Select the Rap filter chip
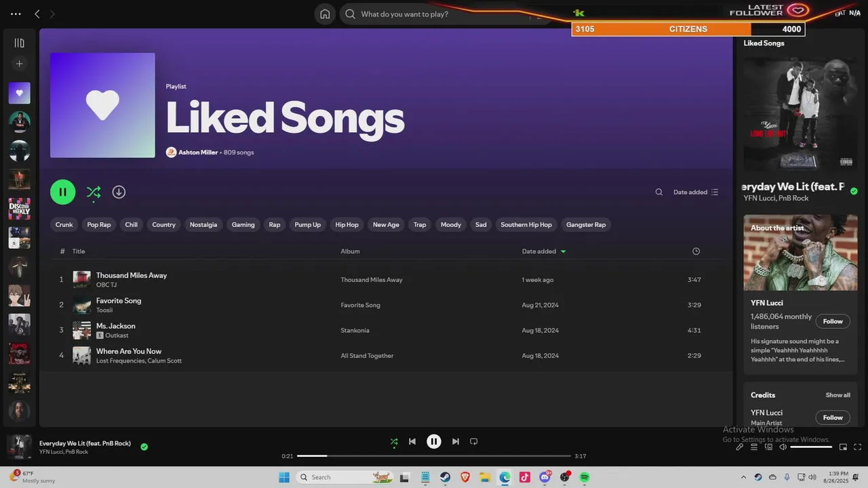 click(x=275, y=224)
